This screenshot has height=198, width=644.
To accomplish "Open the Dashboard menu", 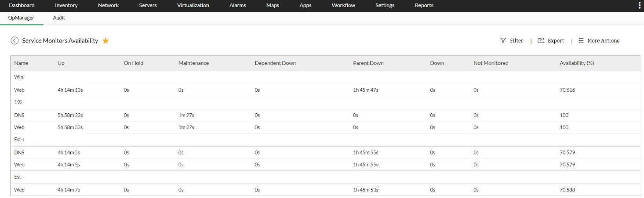I will pos(22,5).
